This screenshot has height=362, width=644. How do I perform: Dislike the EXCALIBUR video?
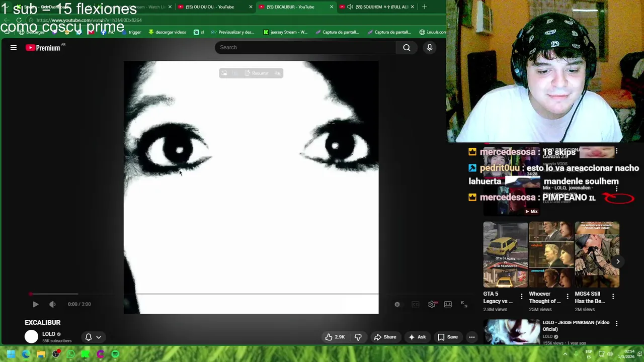(x=358, y=337)
